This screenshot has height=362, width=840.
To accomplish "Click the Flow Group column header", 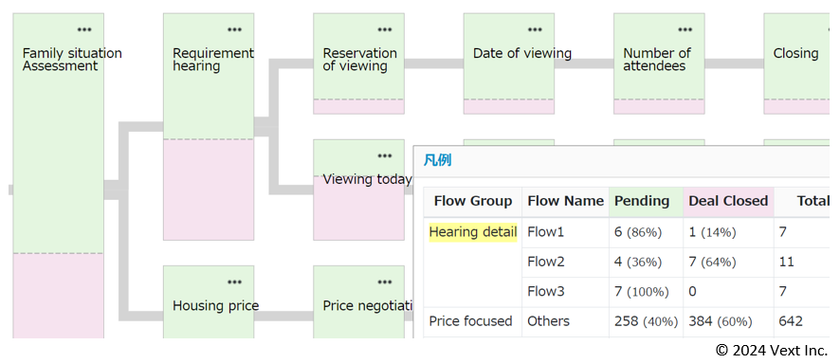I will [473, 201].
